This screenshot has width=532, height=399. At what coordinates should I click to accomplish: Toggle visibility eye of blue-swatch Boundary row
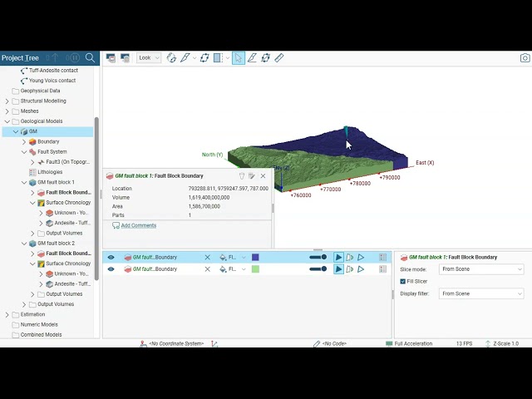[x=111, y=258]
